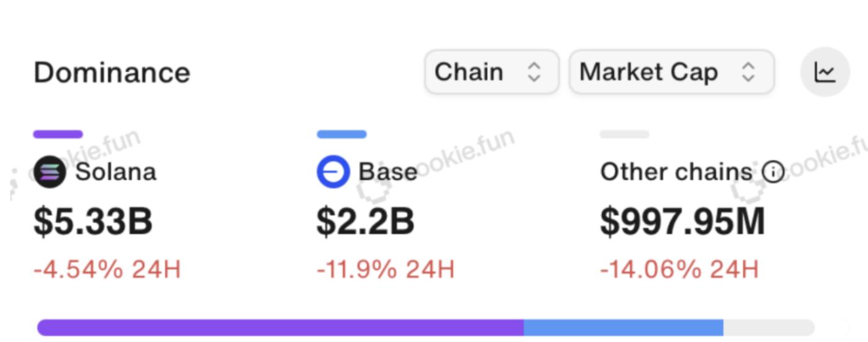This screenshot has height=342, width=868.
Task: Click the Base logo icon
Action: [333, 172]
